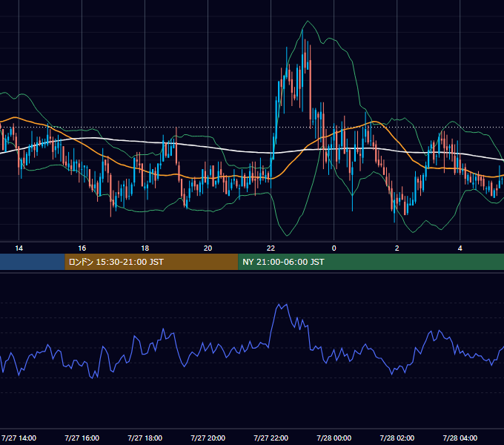Click the 14 hour axis label
Screen dimensions: 504x445
[x=19, y=248]
